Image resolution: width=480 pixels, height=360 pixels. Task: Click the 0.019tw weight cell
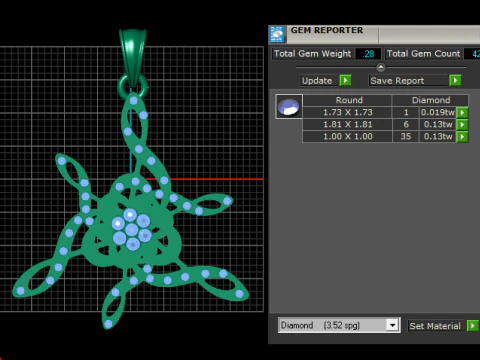437,112
